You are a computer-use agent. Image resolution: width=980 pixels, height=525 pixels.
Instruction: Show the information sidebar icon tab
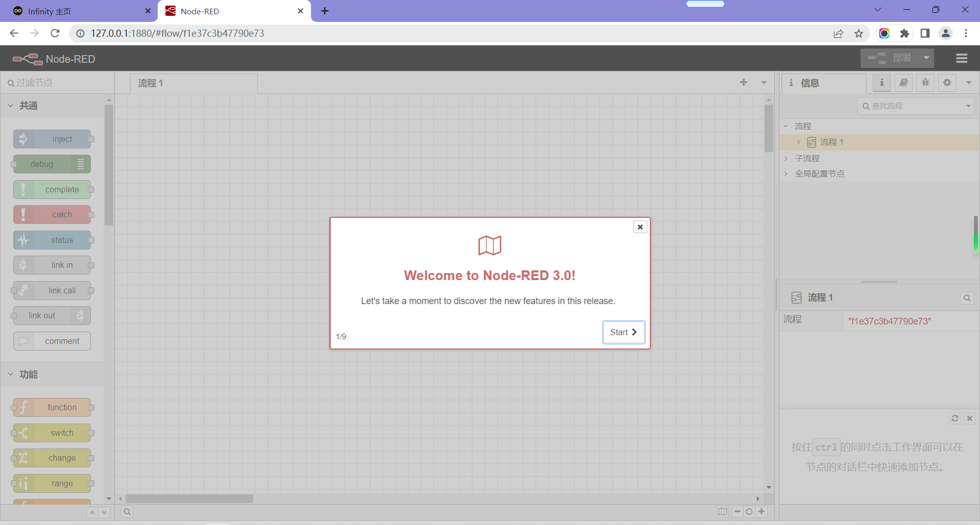tap(881, 83)
